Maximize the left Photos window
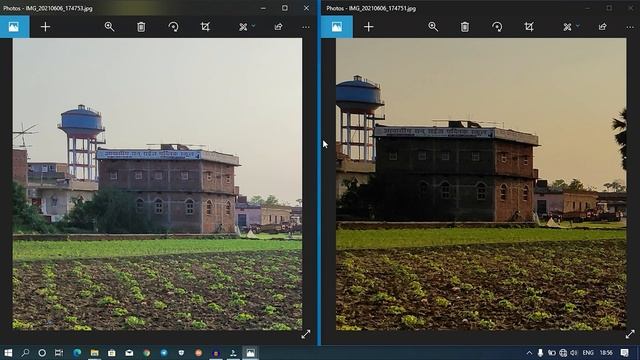Viewport: 640px width, 360px height. [x=284, y=8]
